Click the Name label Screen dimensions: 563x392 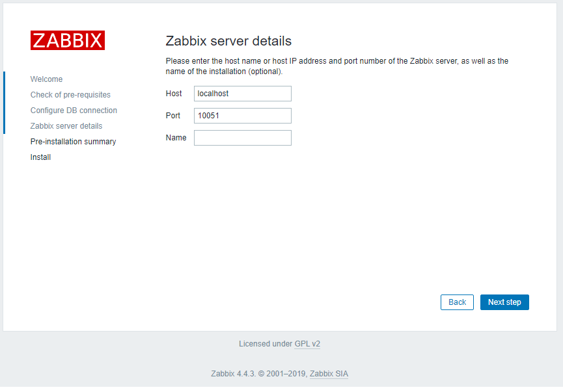point(176,138)
